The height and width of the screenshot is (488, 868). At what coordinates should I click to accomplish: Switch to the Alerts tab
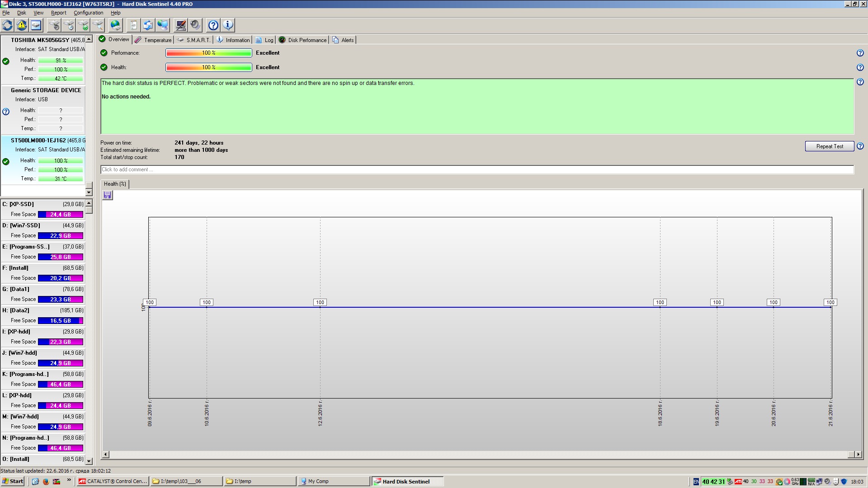coord(343,40)
